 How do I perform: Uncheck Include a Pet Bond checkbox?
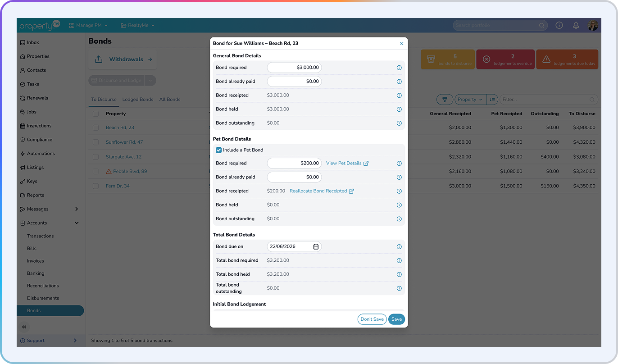click(218, 150)
